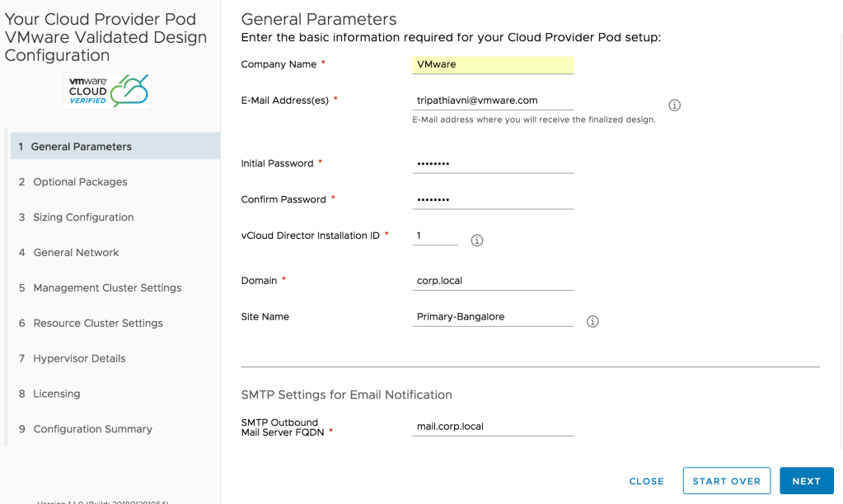Click info icon next to Site Name field
843x504 pixels.
(x=592, y=321)
